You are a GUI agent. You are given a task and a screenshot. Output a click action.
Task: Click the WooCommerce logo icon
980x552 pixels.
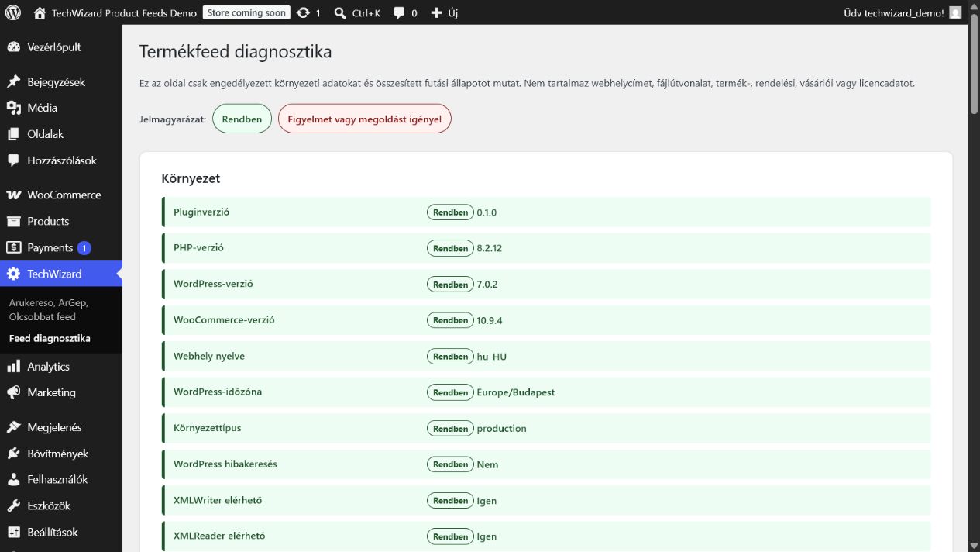[13, 195]
